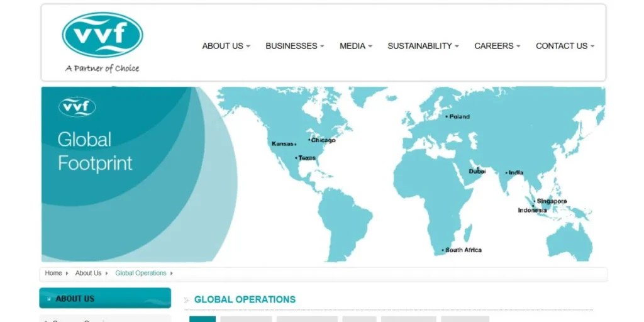Click the Singapore label on the map
The image size is (644, 322).
click(x=552, y=201)
